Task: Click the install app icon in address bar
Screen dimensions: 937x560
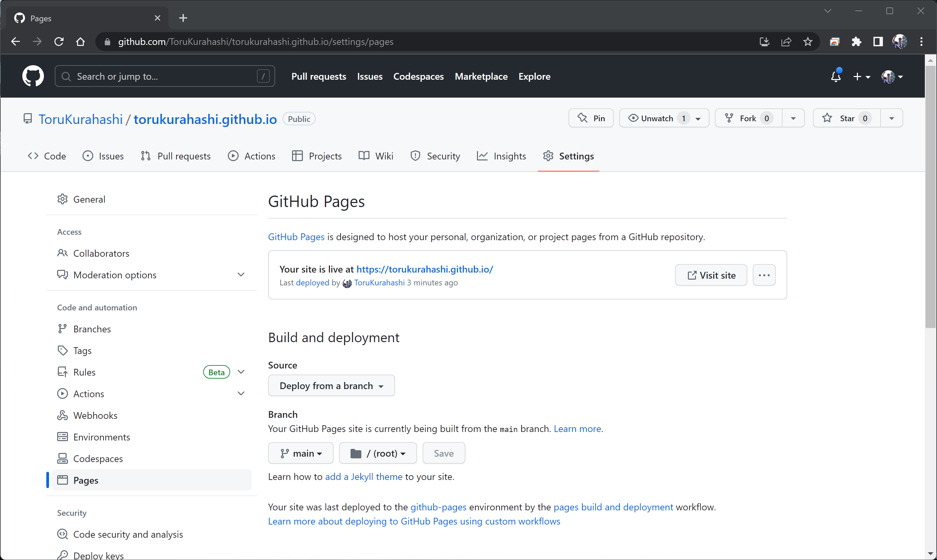Action: 764,42
